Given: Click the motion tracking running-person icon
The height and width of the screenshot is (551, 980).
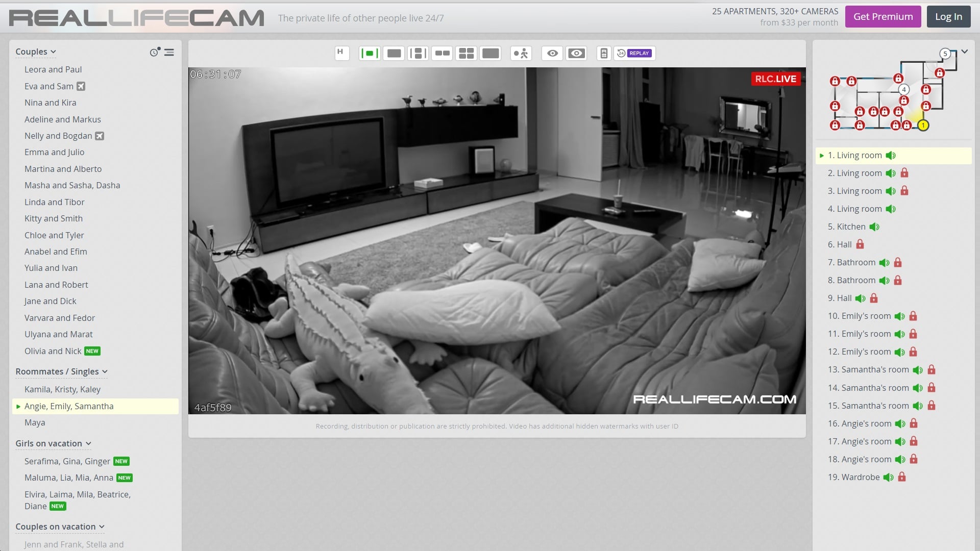Looking at the screenshot, I should [x=521, y=53].
